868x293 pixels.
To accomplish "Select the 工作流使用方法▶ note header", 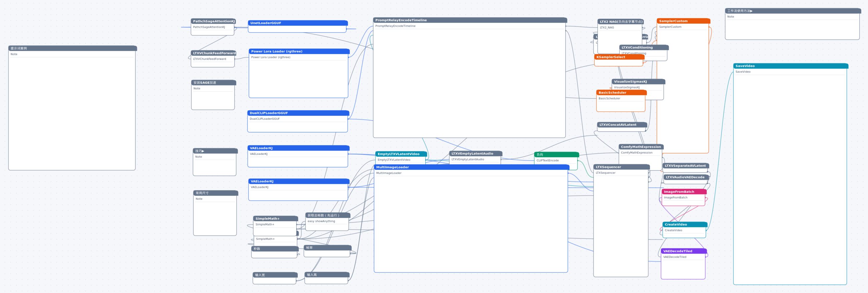I will pyautogui.click(x=793, y=11).
